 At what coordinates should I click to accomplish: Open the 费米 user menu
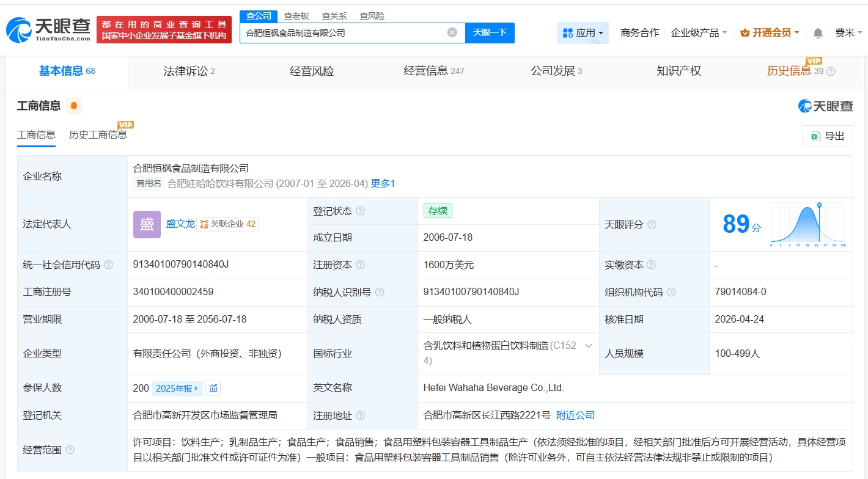[848, 33]
